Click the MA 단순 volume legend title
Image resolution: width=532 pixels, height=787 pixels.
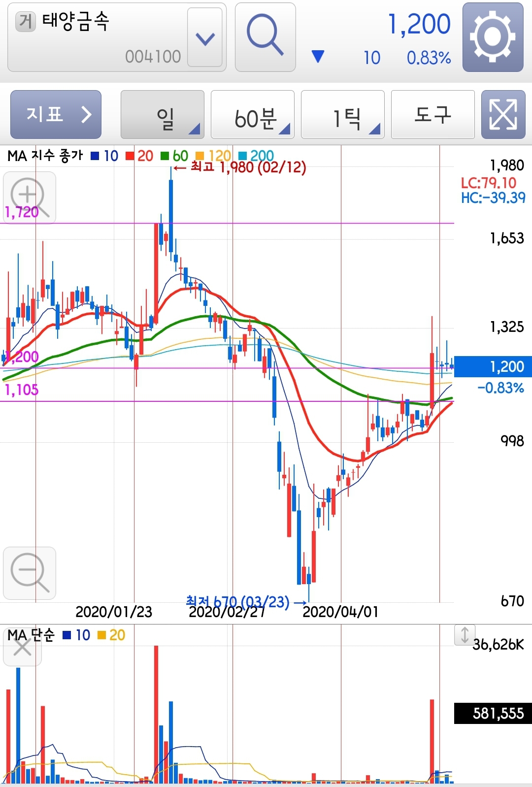(31, 635)
